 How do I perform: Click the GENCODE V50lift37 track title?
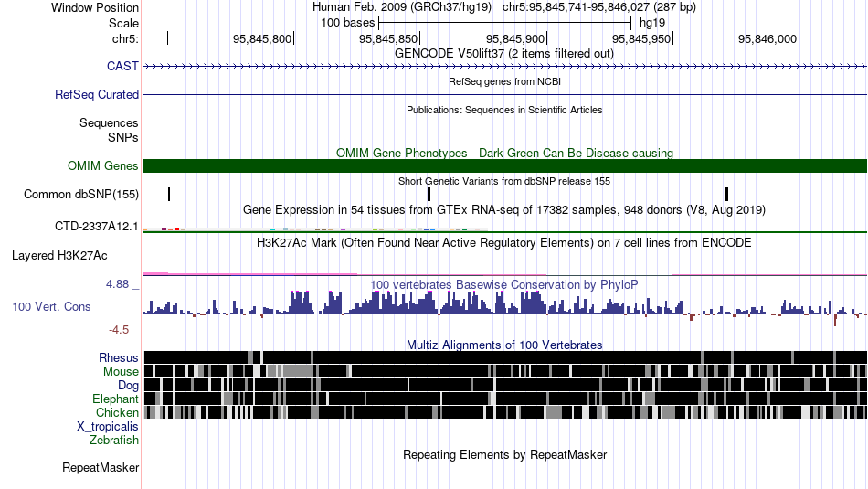504,54
